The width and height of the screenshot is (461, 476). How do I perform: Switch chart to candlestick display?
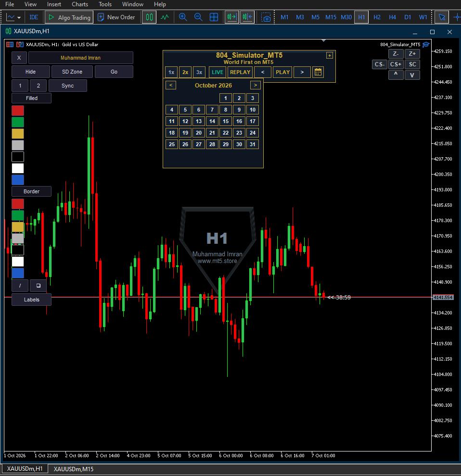(x=149, y=17)
